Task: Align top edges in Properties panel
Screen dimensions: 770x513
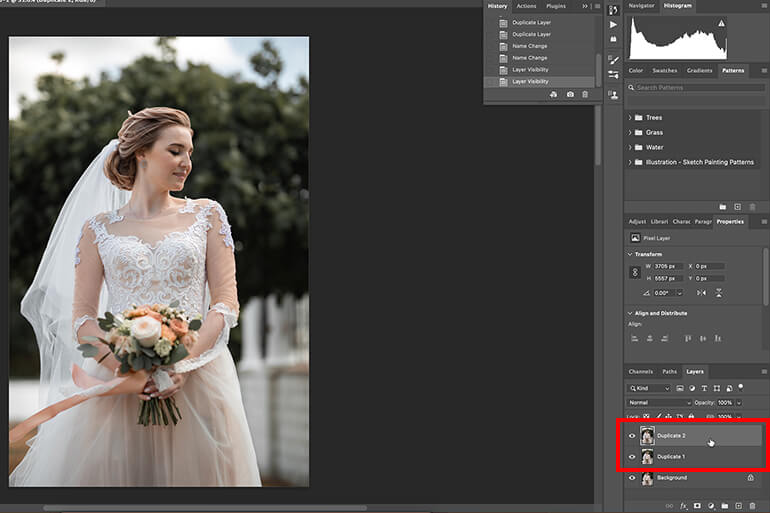Action: click(x=688, y=338)
